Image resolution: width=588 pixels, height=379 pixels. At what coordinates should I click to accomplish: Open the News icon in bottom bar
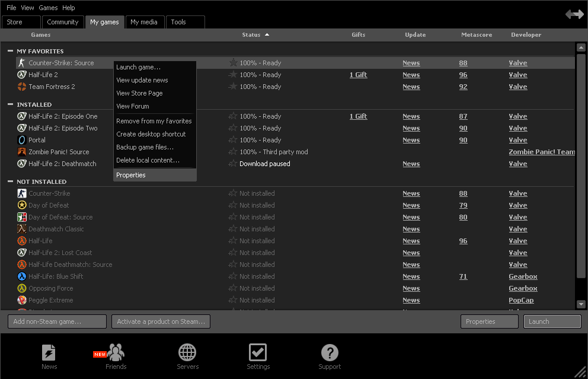point(49,353)
